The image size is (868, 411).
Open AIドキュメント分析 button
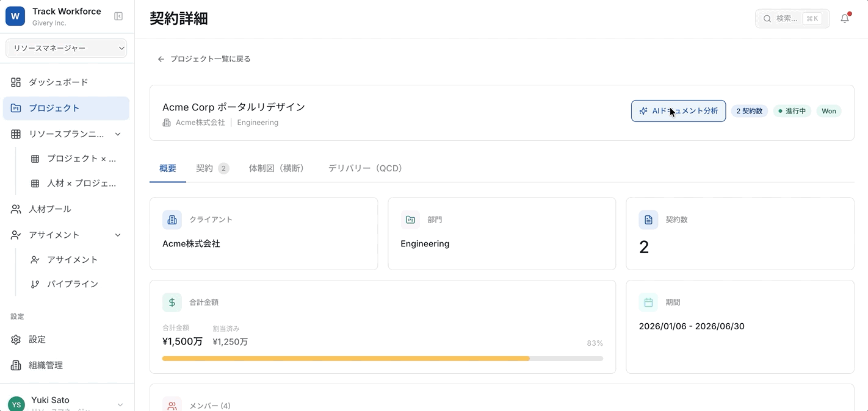(678, 111)
